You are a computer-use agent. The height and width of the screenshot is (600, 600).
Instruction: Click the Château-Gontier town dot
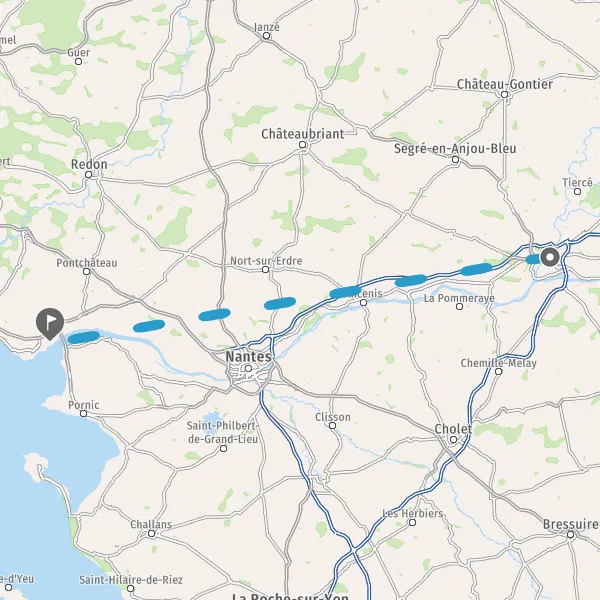(505, 95)
